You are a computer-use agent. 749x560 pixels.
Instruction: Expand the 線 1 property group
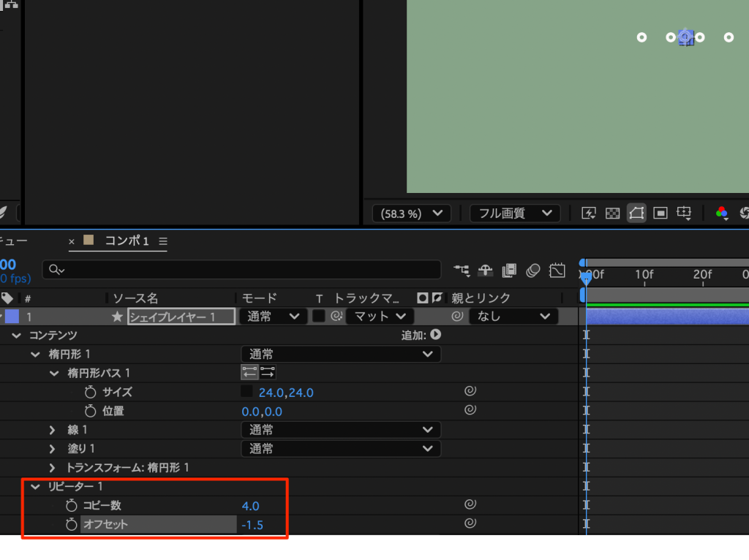coord(53,430)
